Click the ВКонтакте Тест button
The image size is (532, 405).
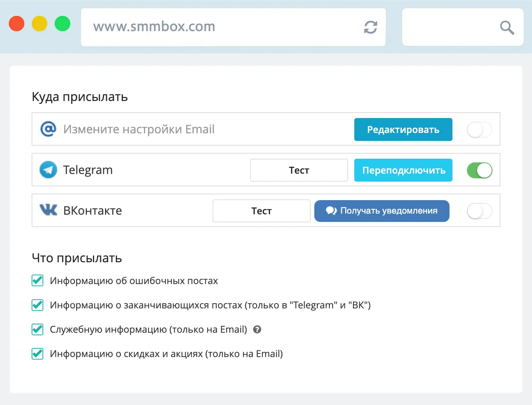point(262,211)
